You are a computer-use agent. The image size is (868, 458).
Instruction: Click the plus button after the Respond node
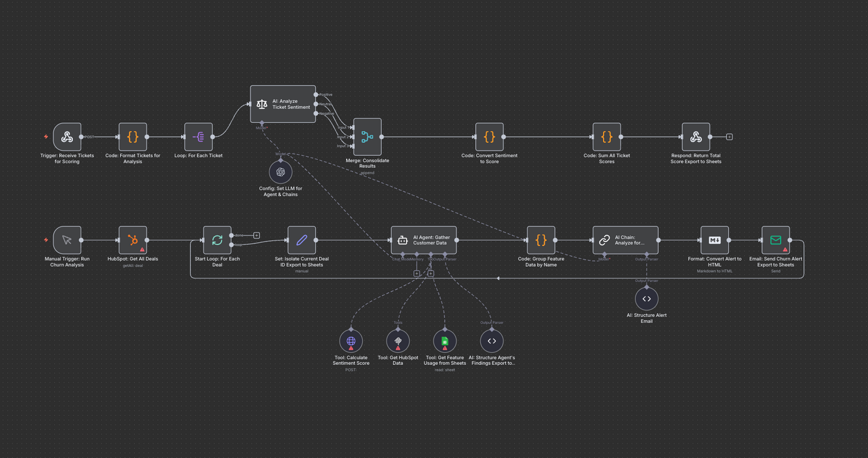point(729,137)
